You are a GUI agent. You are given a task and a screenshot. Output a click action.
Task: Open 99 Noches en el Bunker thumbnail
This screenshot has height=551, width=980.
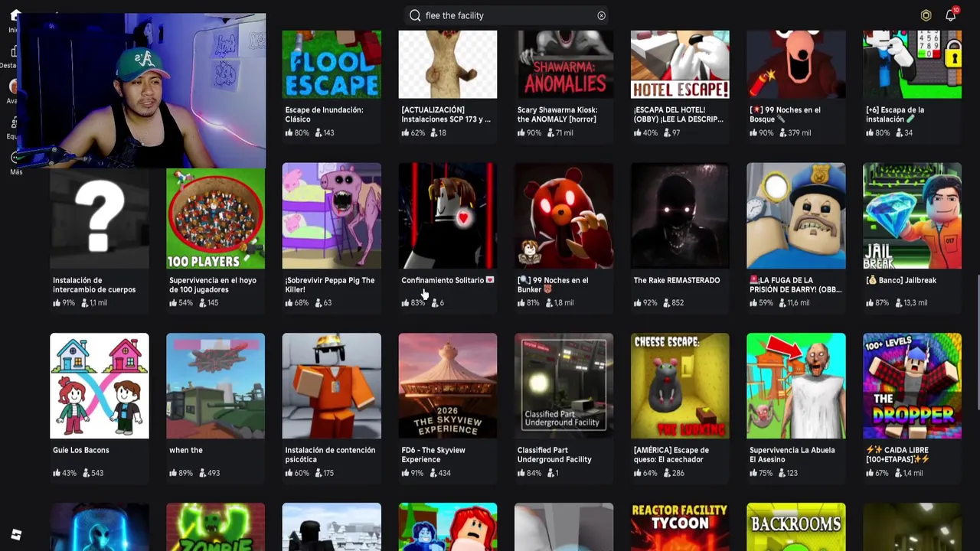point(564,216)
